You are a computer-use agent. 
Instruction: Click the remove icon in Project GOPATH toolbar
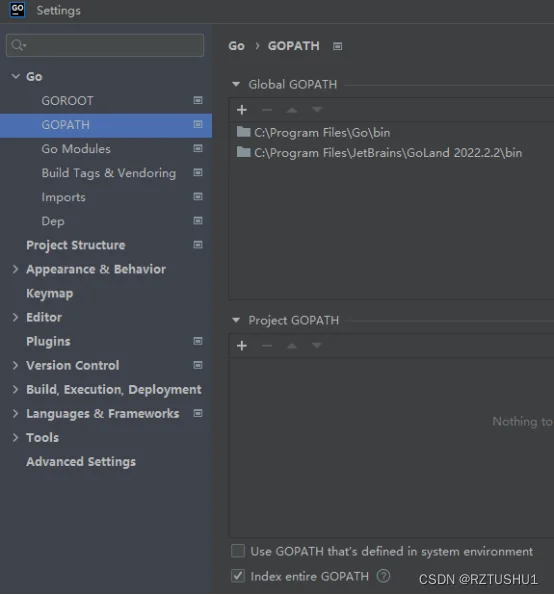pyautogui.click(x=267, y=346)
